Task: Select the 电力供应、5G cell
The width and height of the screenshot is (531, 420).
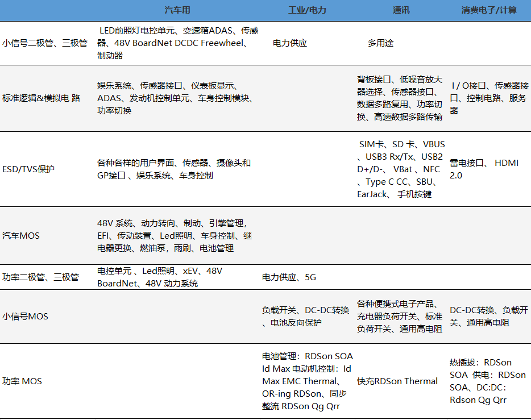Action: pos(289,277)
